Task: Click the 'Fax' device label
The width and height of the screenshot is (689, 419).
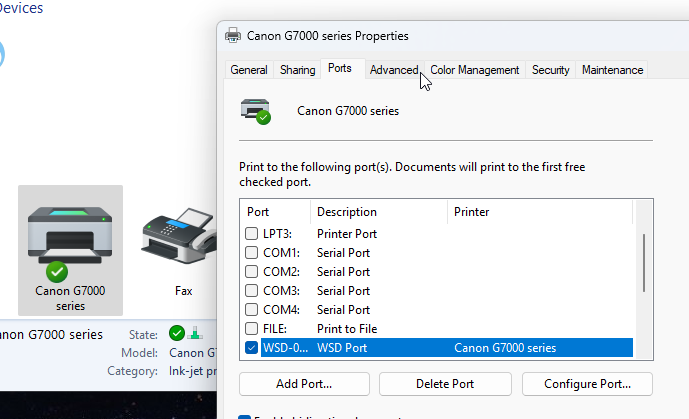Action: pyautogui.click(x=184, y=291)
